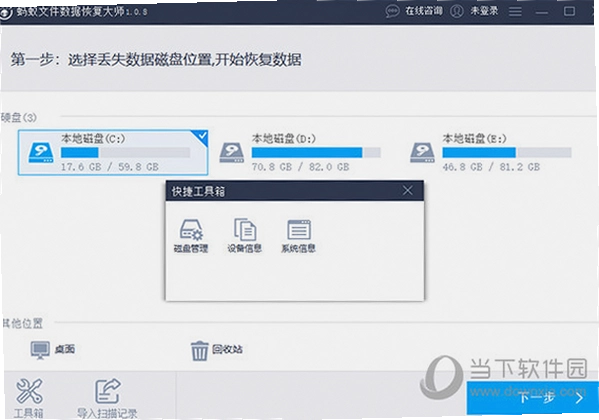The height and width of the screenshot is (420, 599).
Task: Click the 未登录 user account icon
Action: (457, 11)
